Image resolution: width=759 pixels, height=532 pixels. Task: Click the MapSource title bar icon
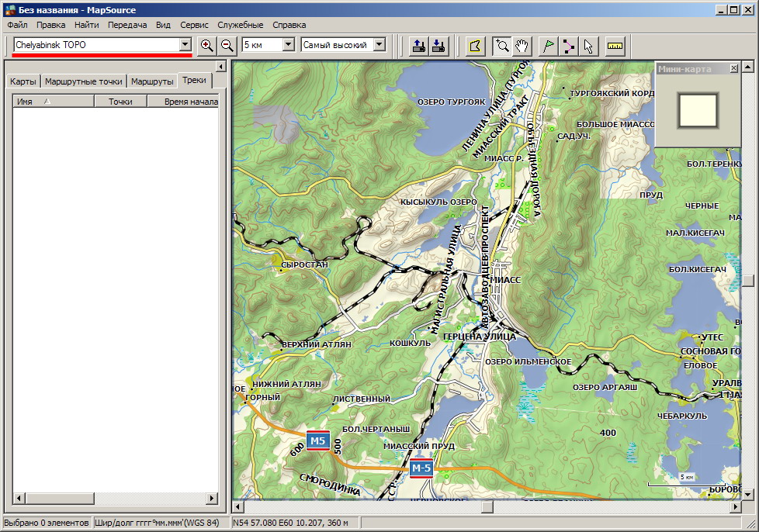(x=9, y=9)
